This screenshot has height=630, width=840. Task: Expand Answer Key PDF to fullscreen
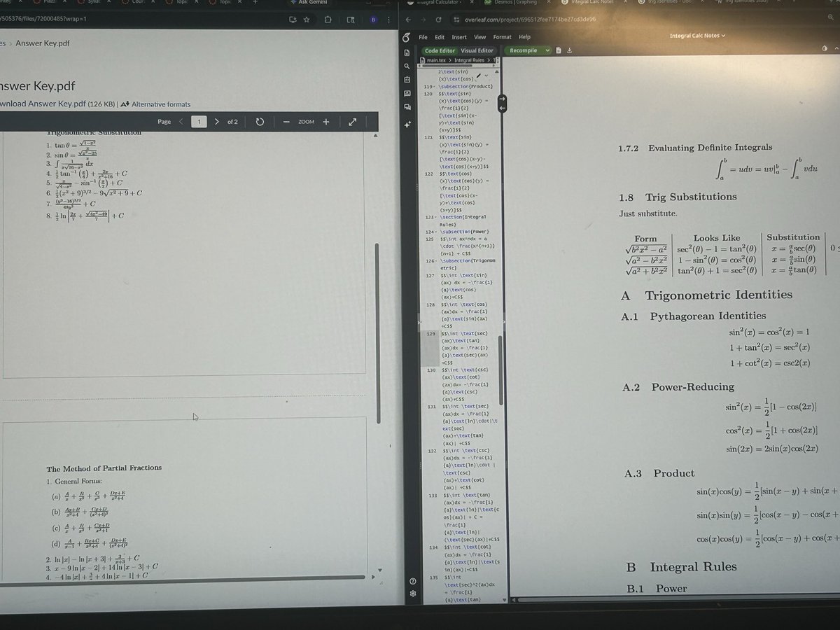tap(353, 122)
